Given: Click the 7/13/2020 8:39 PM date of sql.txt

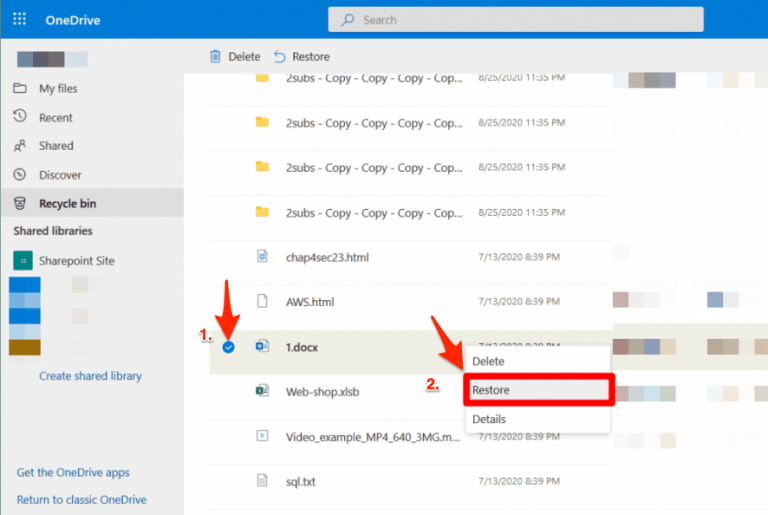Looking at the screenshot, I should tap(519, 481).
